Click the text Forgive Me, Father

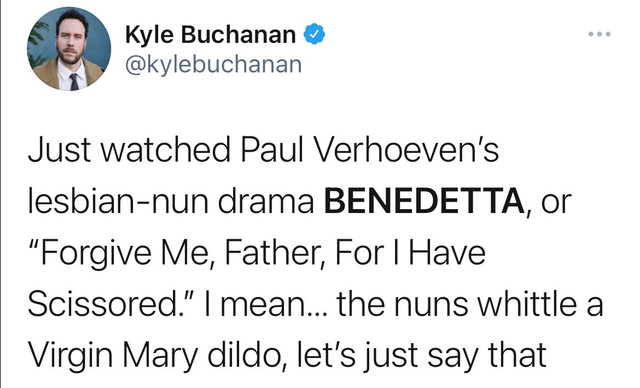176,253
